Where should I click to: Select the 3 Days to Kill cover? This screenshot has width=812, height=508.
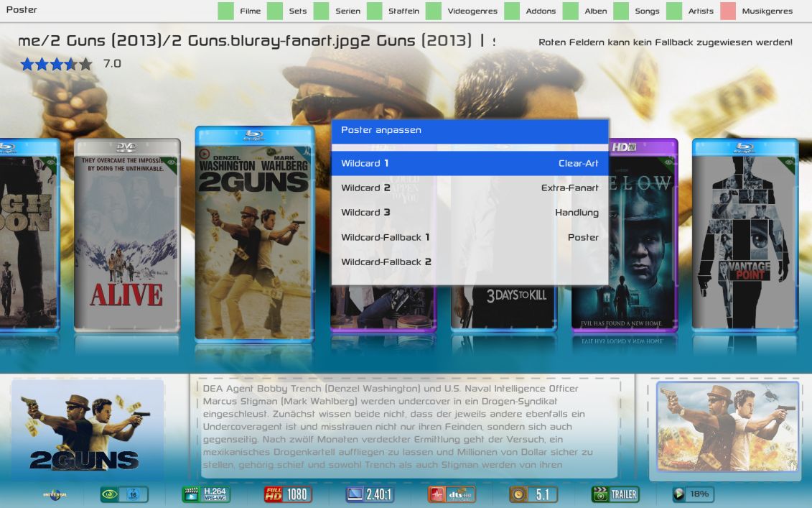point(503,308)
